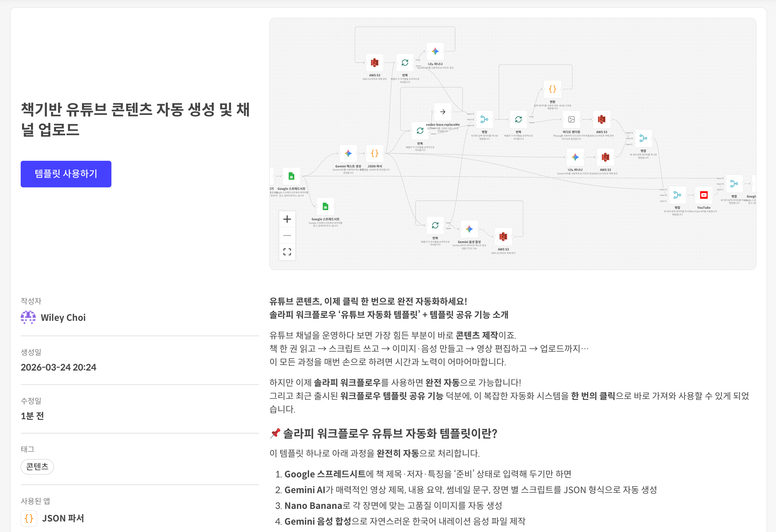This screenshot has height=532, width=776.
Task: Click the Gemini 음성 합성 node
Action: point(469,228)
